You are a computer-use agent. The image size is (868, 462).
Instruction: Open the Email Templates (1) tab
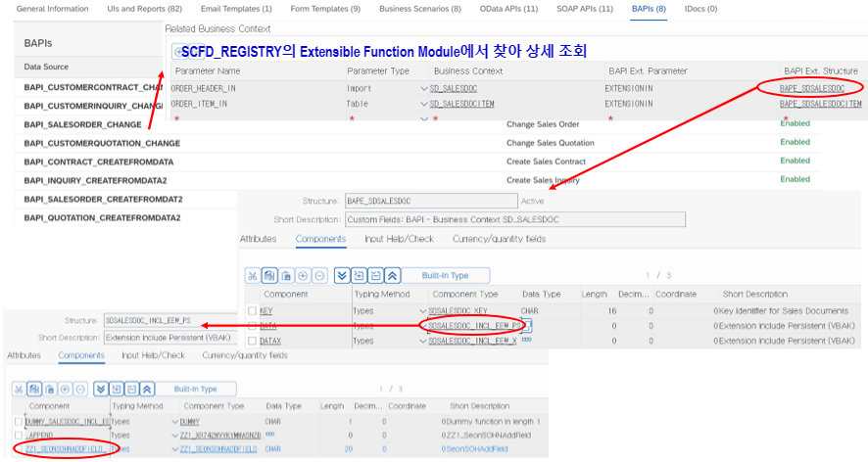236,9
